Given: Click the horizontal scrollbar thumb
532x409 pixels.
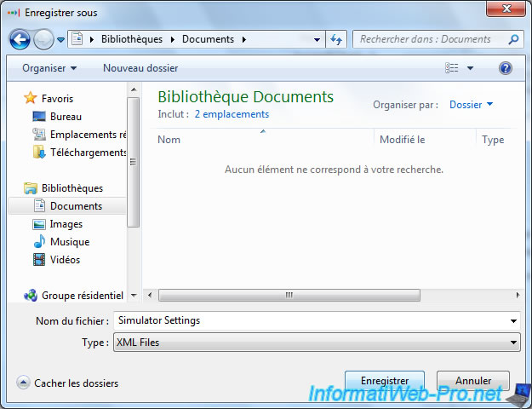Looking at the screenshot, I should 289,295.
